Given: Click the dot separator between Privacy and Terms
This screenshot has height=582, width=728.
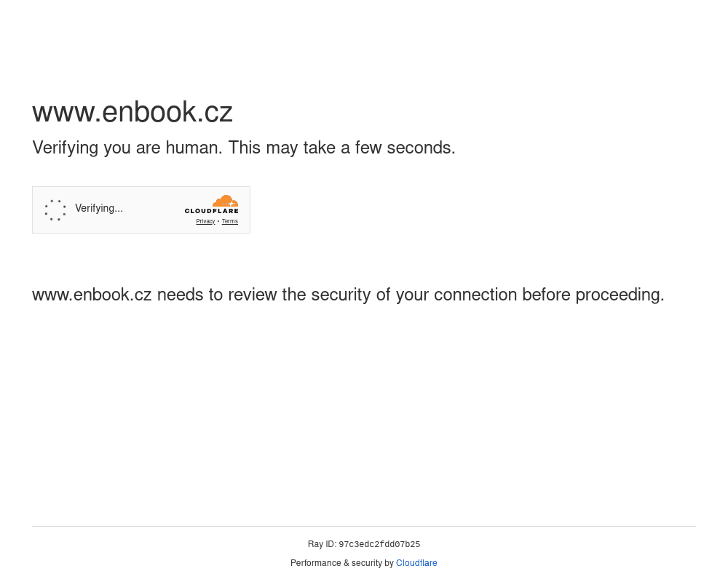Looking at the screenshot, I should pos(218,222).
